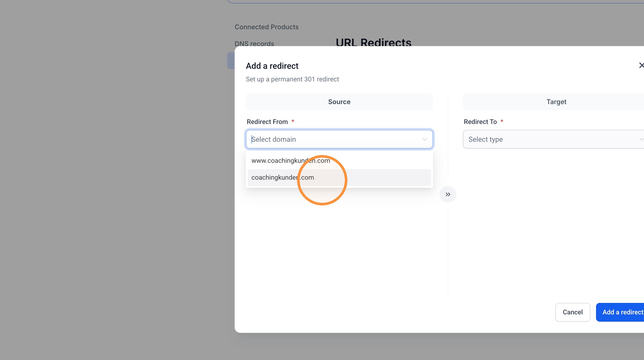Viewport: 644px width, 360px height.
Task: Open DNS records in sidebar
Action: tap(254, 44)
